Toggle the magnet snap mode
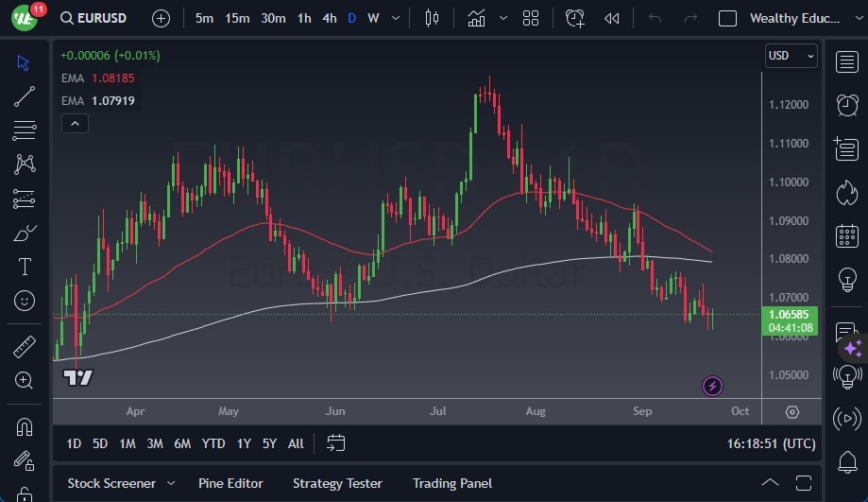Image resolution: width=868 pixels, height=502 pixels. click(x=25, y=426)
